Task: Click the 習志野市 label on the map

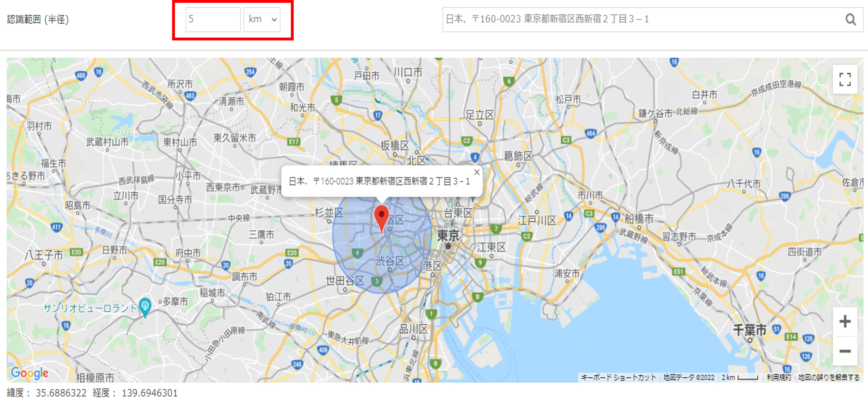Action: point(679,237)
